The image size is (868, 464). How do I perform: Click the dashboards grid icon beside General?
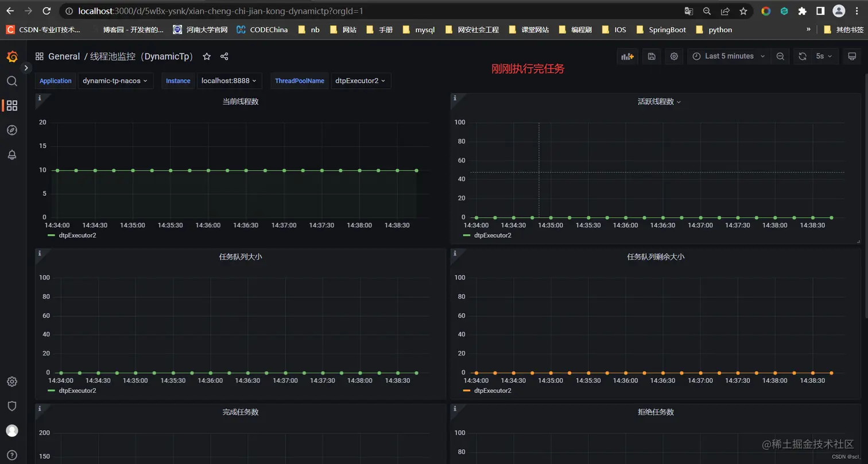40,56
